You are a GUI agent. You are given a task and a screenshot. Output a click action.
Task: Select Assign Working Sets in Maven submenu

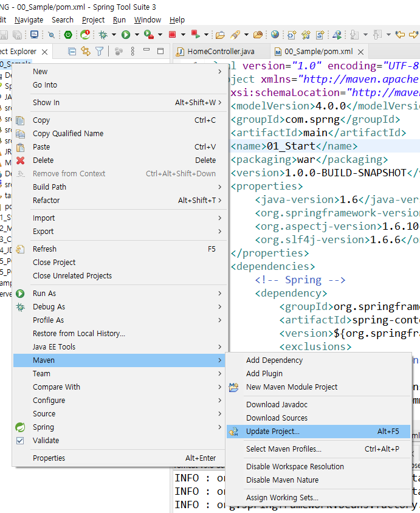coord(318,498)
